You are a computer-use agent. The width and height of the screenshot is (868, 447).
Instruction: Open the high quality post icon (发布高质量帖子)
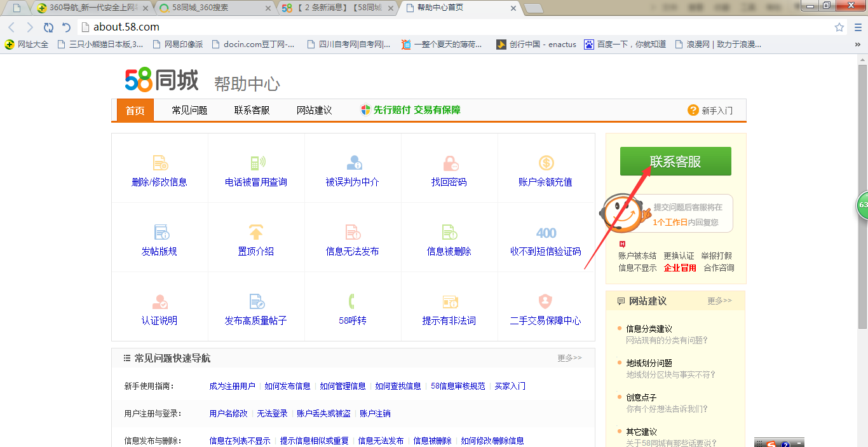(x=256, y=301)
